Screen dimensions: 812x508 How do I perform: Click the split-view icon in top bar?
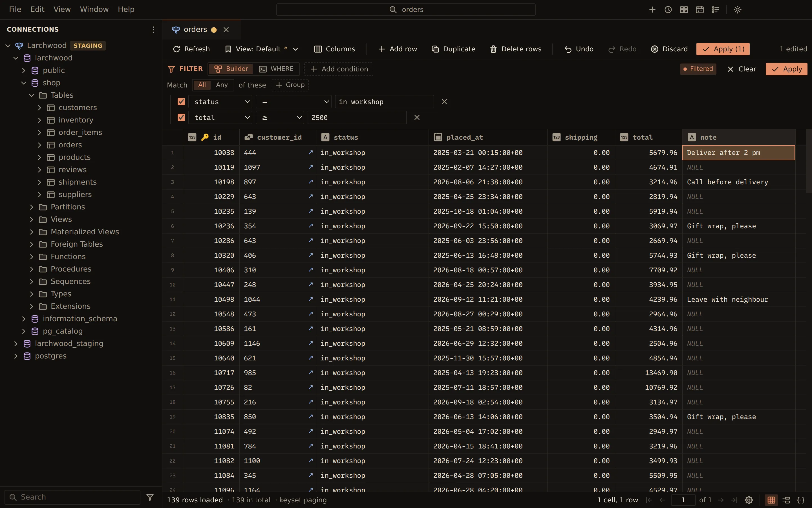coord(684,9)
